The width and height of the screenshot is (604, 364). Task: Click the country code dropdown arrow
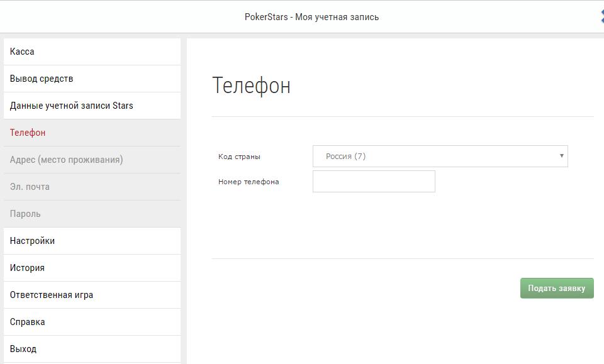click(x=561, y=156)
